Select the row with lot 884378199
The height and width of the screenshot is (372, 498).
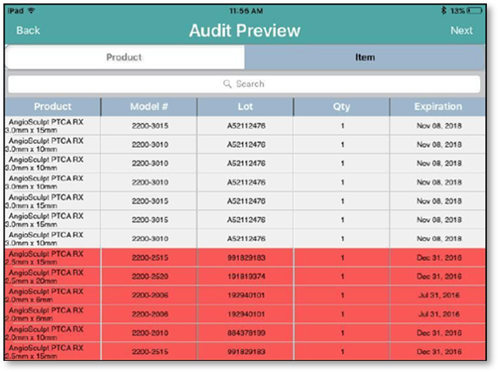coord(245,333)
